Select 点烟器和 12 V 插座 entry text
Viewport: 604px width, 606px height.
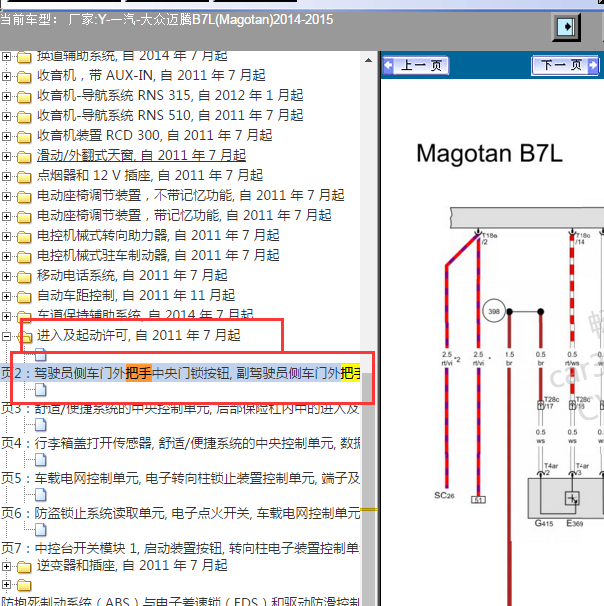pyautogui.click(x=150, y=176)
